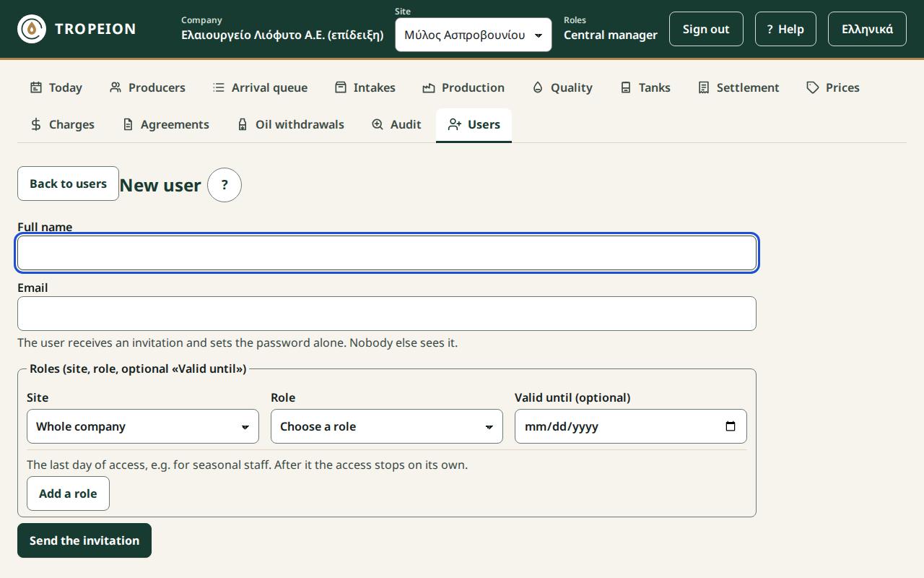Go to the Tanks tab
Image resolution: width=924 pixels, height=578 pixels.
click(645, 87)
